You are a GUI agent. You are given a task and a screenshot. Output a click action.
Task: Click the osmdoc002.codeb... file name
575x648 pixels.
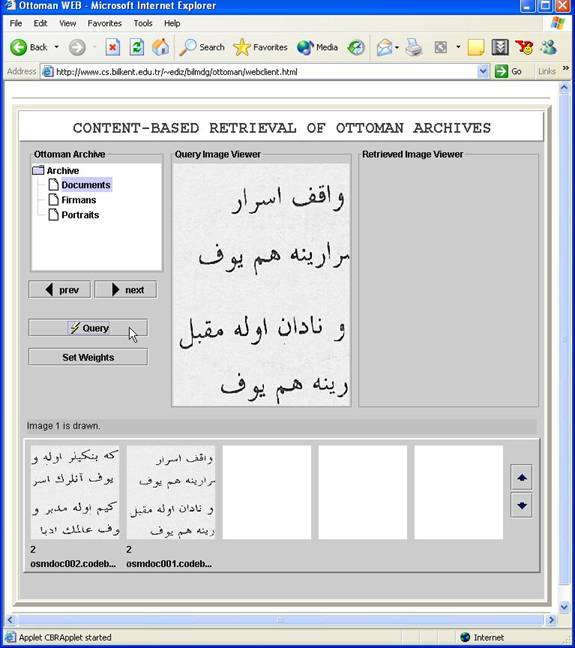click(73, 564)
